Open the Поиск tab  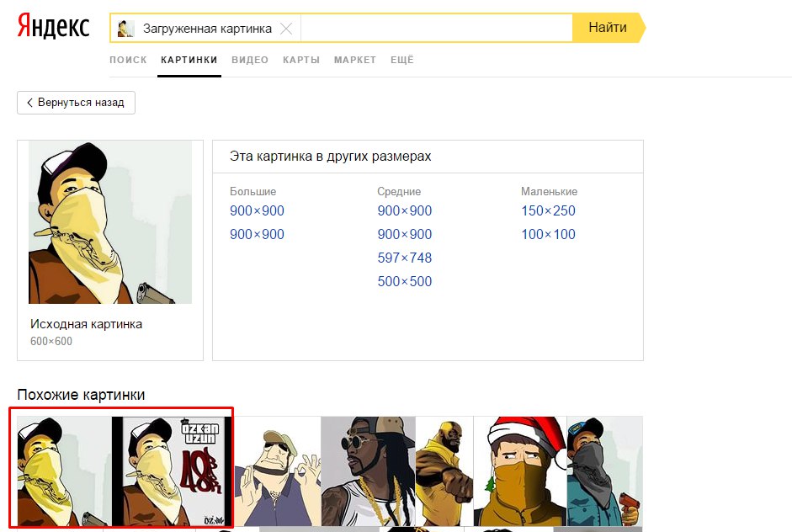click(x=128, y=60)
